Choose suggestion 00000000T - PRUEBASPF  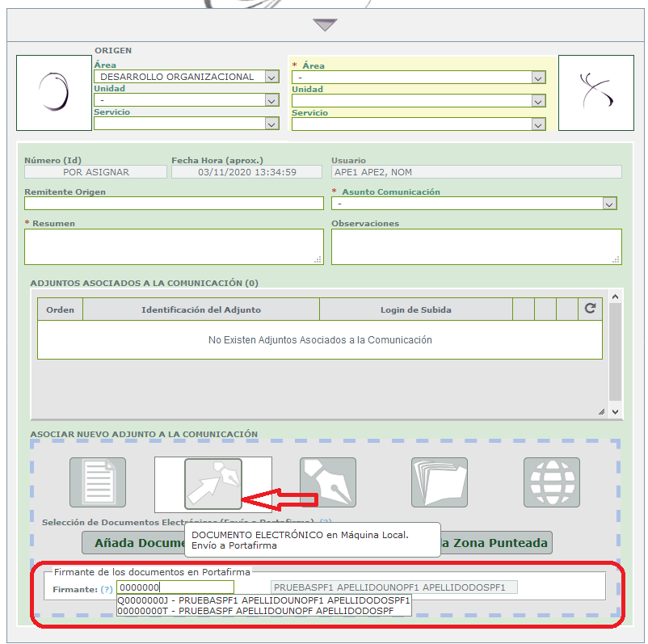point(263,611)
